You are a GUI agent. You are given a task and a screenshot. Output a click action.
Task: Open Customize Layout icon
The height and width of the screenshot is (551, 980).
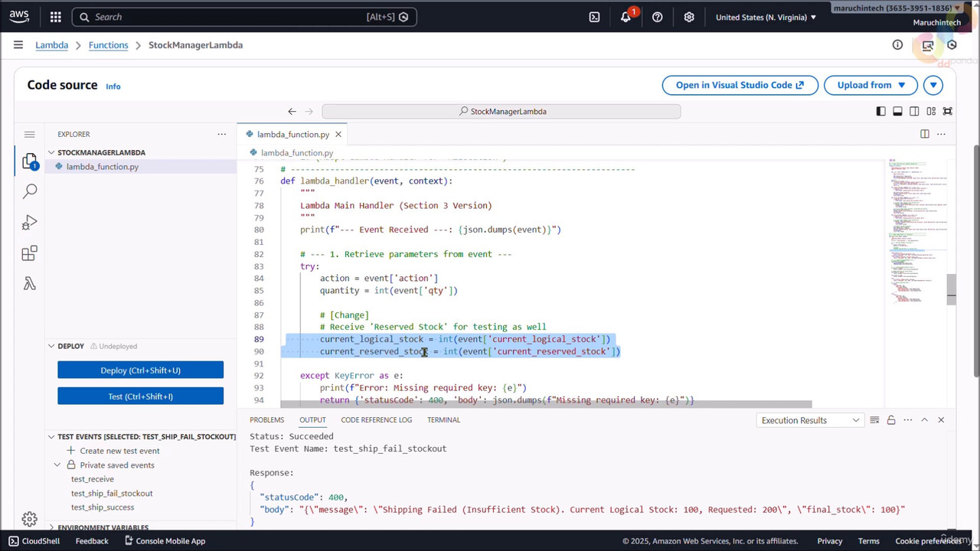(x=931, y=111)
